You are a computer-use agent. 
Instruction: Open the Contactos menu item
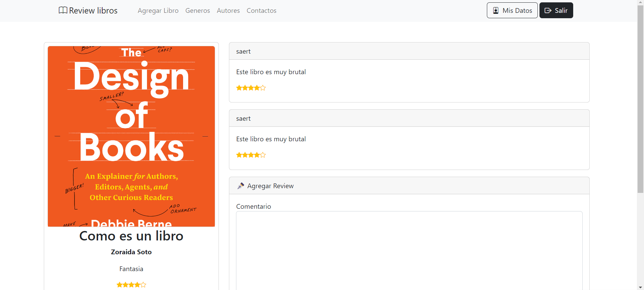[262, 10]
